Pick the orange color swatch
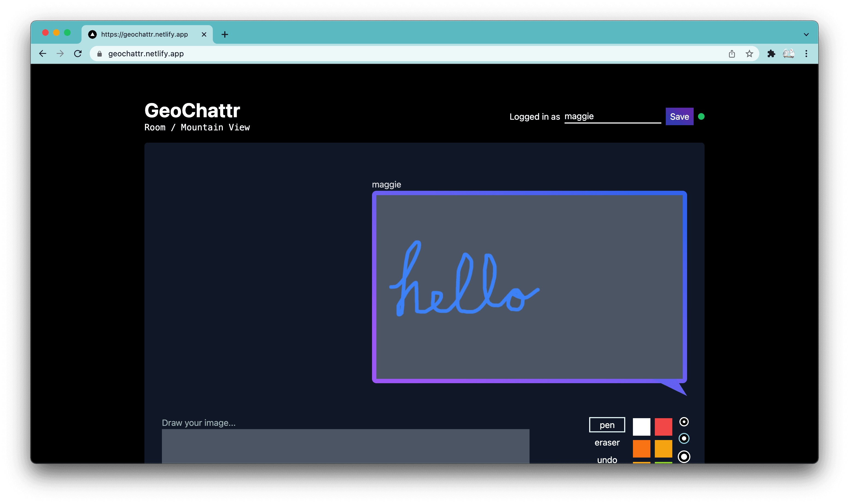The height and width of the screenshot is (504, 849). click(x=641, y=449)
